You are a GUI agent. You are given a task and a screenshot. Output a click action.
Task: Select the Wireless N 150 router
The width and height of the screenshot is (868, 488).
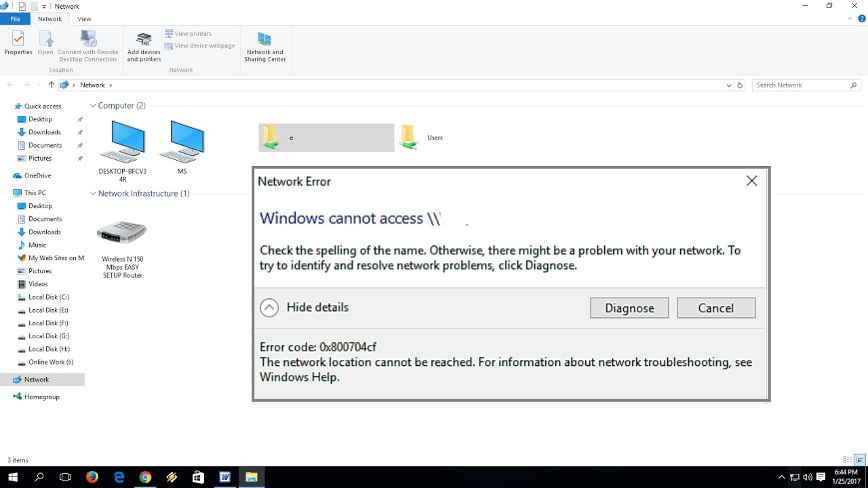pyautogui.click(x=123, y=249)
